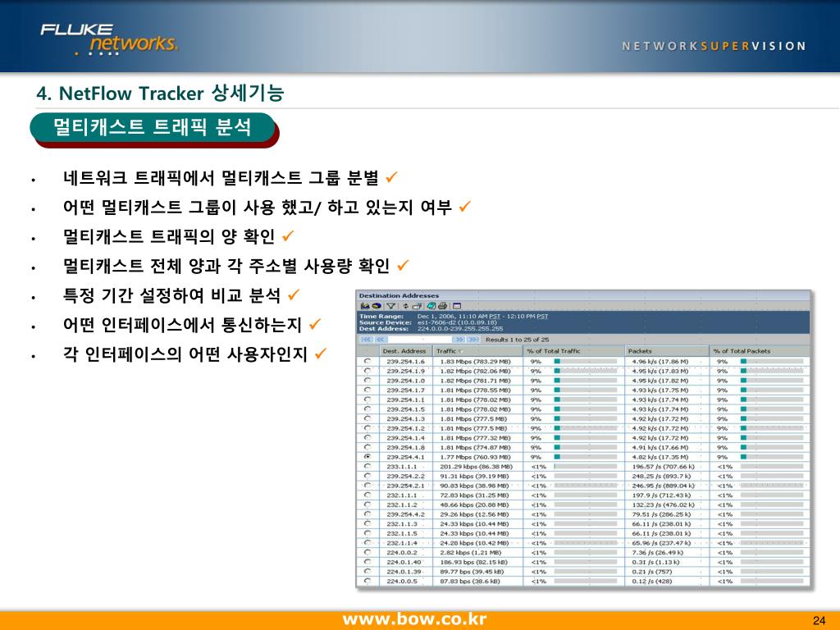This screenshot has height=630, width=840.
Task: Select radio button for 239.254.1.6
Action: [x=367, y=361]
